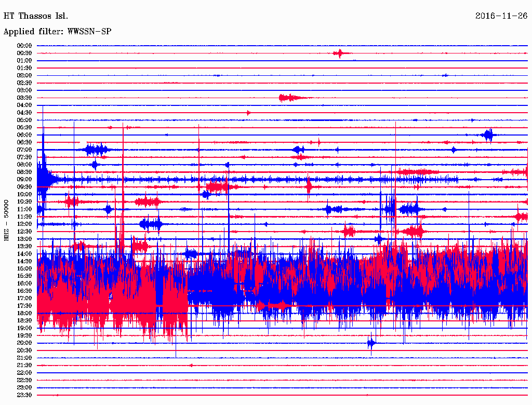Click the 'Applied filter: WWSSN-SP' text
The image size is (532, 405).
click(x=57, y=32)
